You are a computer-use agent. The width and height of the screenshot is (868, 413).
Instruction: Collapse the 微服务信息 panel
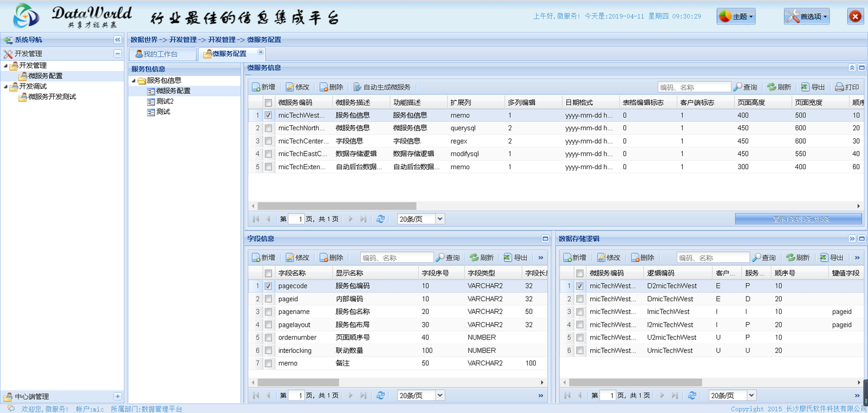click(x=852, y=68)
